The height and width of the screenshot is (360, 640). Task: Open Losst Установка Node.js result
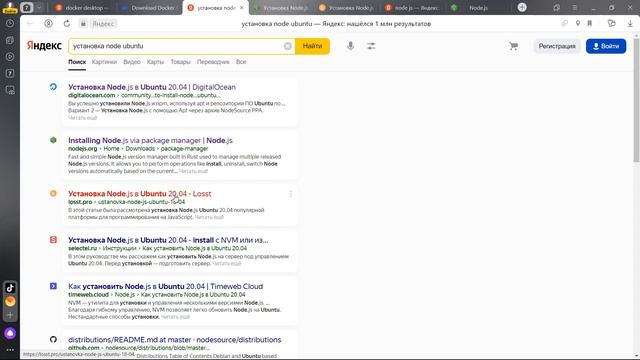(140, 194)
